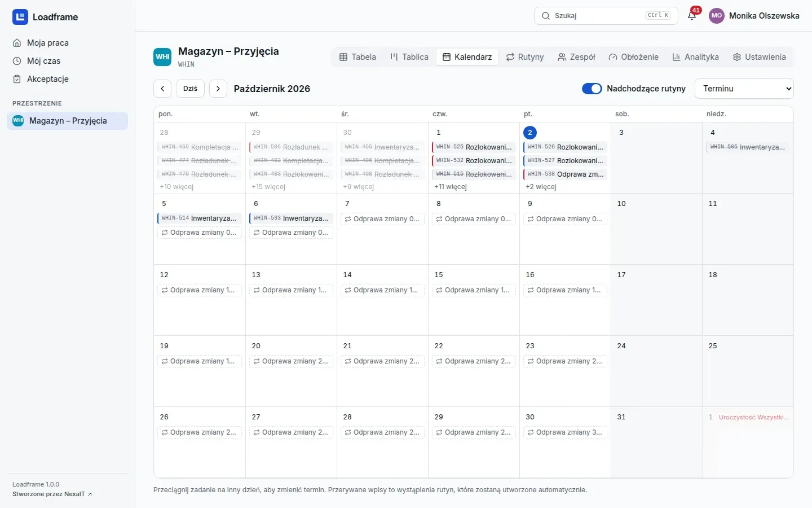This screenshot has width=812, height=508.
Task: Click the Szukaj search field
Action: click(606, 16)
